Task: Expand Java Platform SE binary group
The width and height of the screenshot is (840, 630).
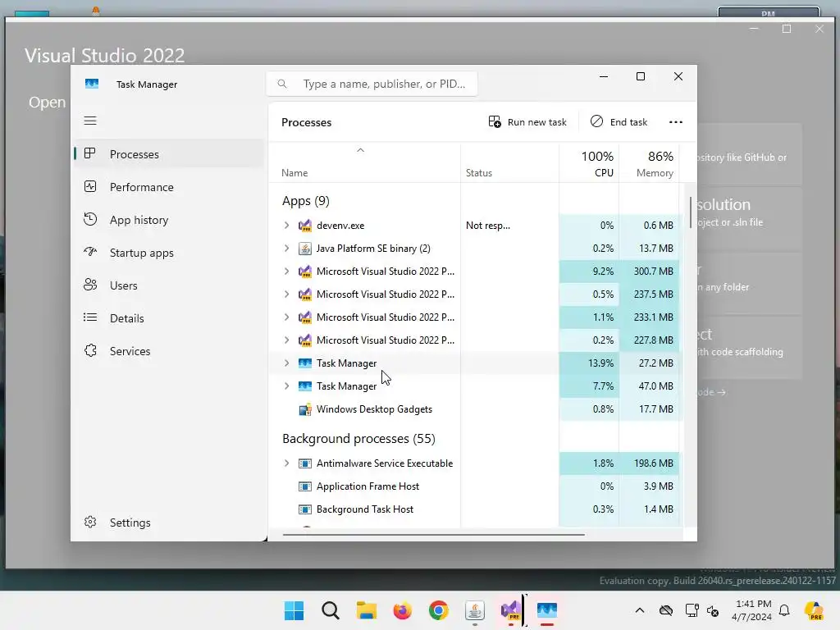Action: point(286,249)
